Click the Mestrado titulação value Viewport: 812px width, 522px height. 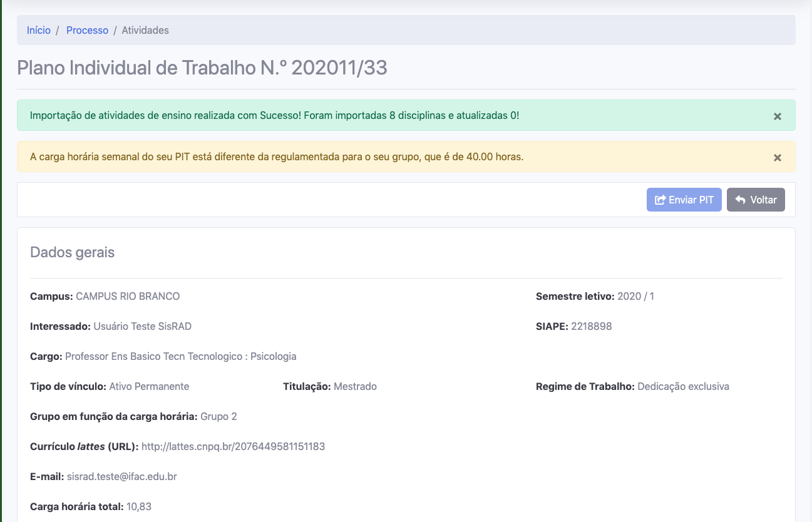tap(355, 386)
